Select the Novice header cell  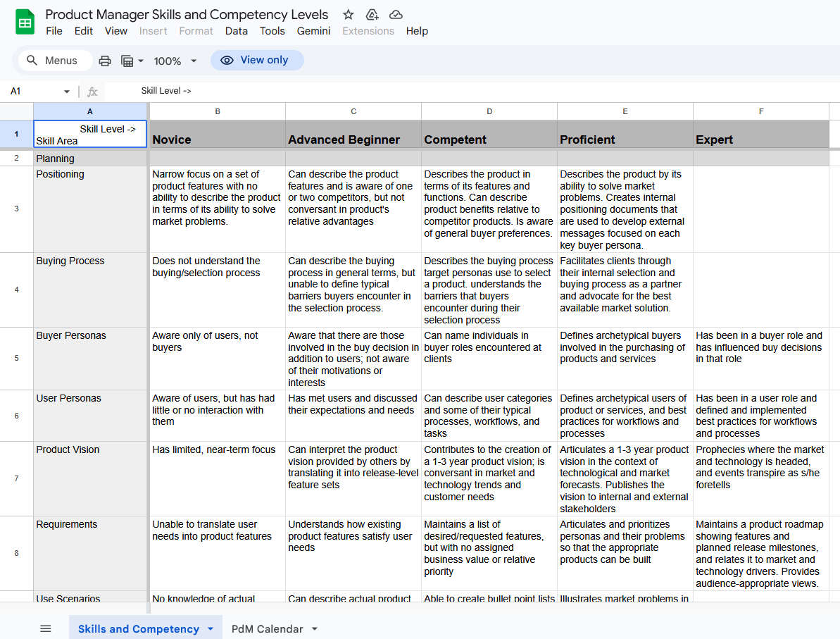218,134
